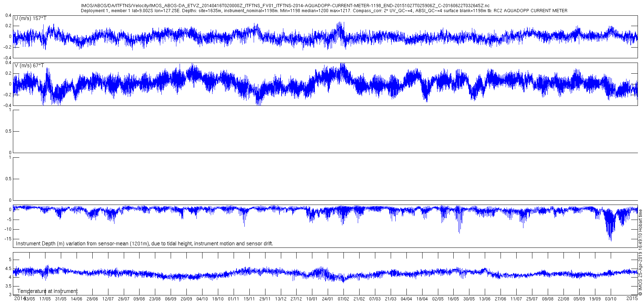
Task: Click the 'Deployment 1, member 1' subtitle line
Action: pos(324,11)
